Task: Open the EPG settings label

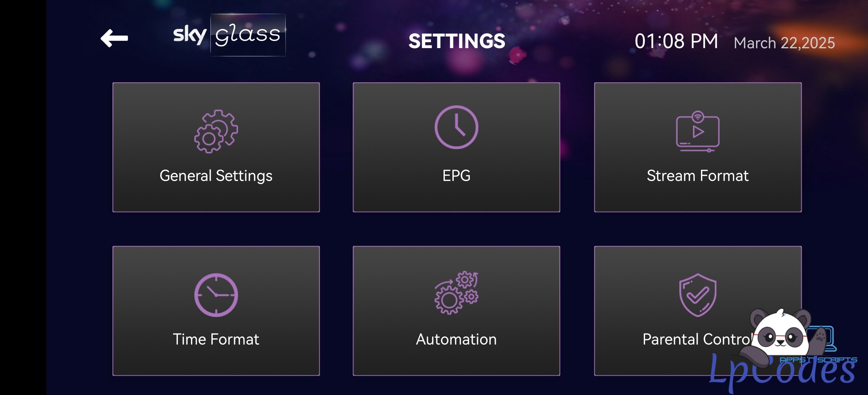Action: pos(456,176)
